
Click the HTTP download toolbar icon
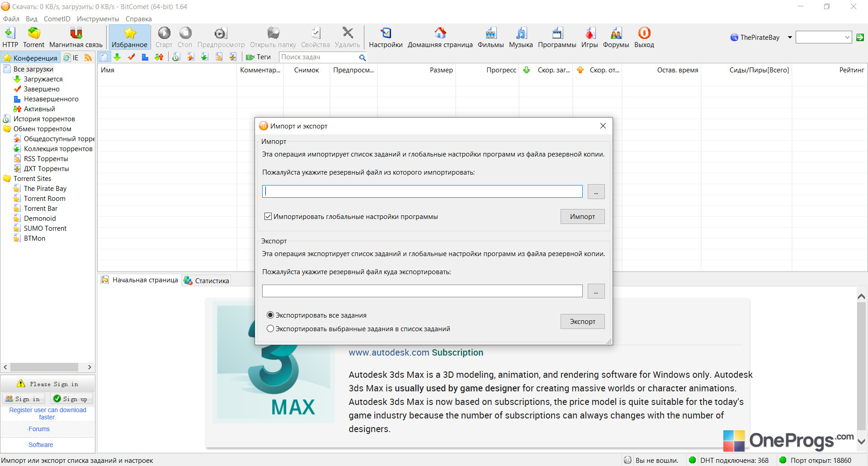coord(10,37)
